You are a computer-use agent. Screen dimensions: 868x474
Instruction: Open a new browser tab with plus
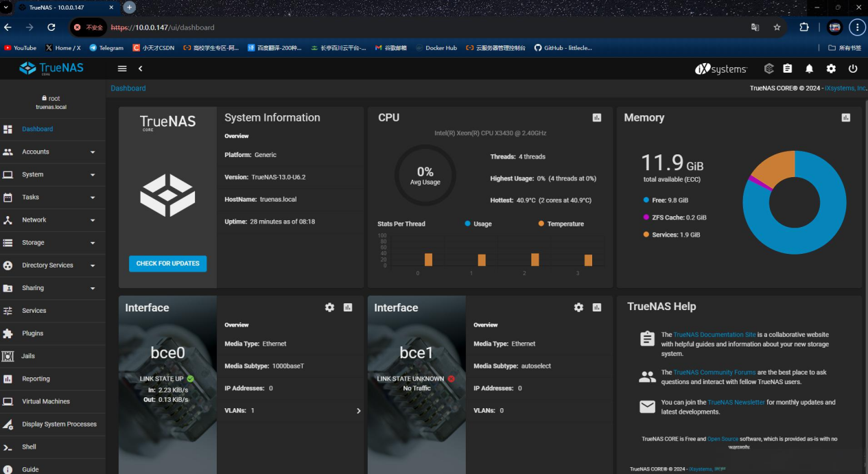tap(129, 8)
